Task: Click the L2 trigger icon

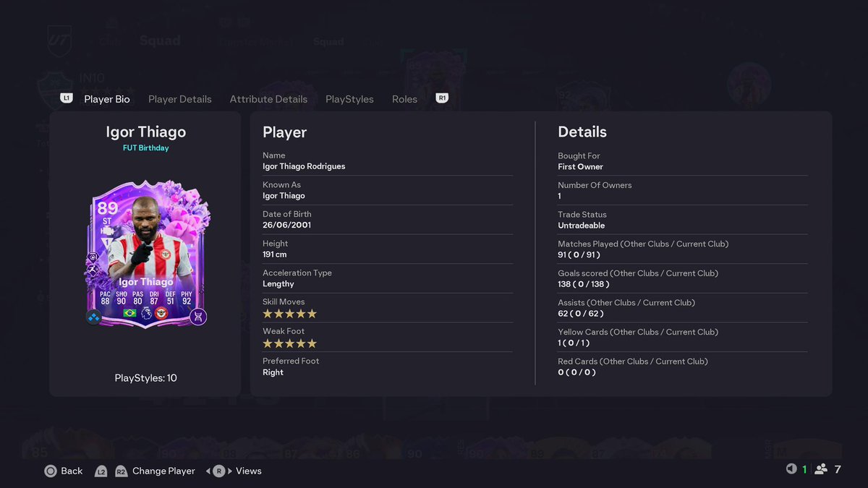Action: tap(101, 471)
